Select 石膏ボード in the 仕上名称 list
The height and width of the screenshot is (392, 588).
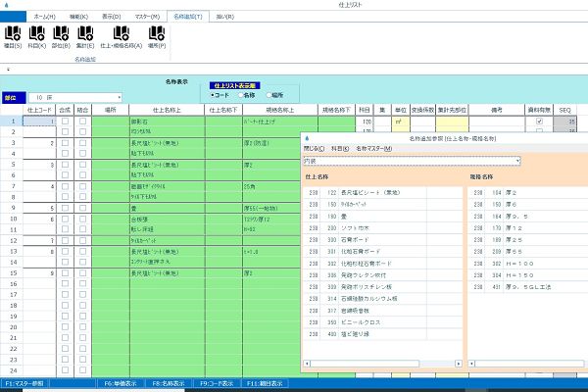[382, 240]
